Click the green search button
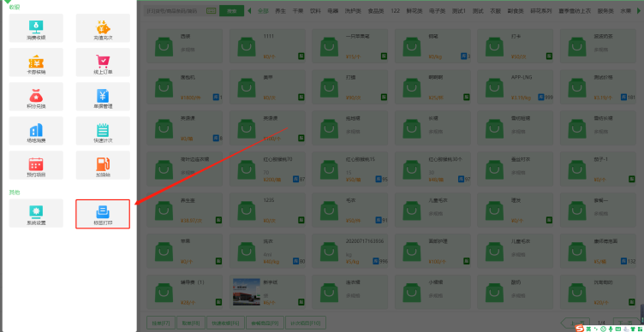644x332 pixels. click(231, 11)
